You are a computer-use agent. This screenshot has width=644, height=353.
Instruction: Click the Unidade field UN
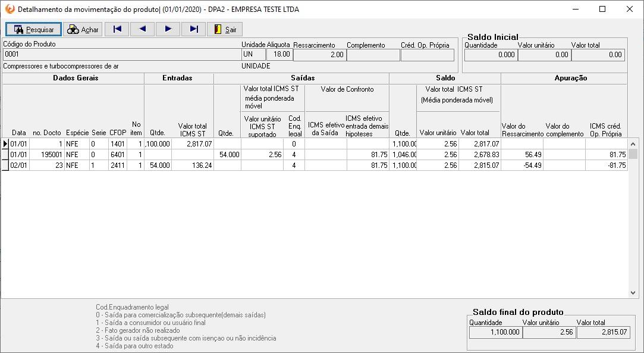253,54
